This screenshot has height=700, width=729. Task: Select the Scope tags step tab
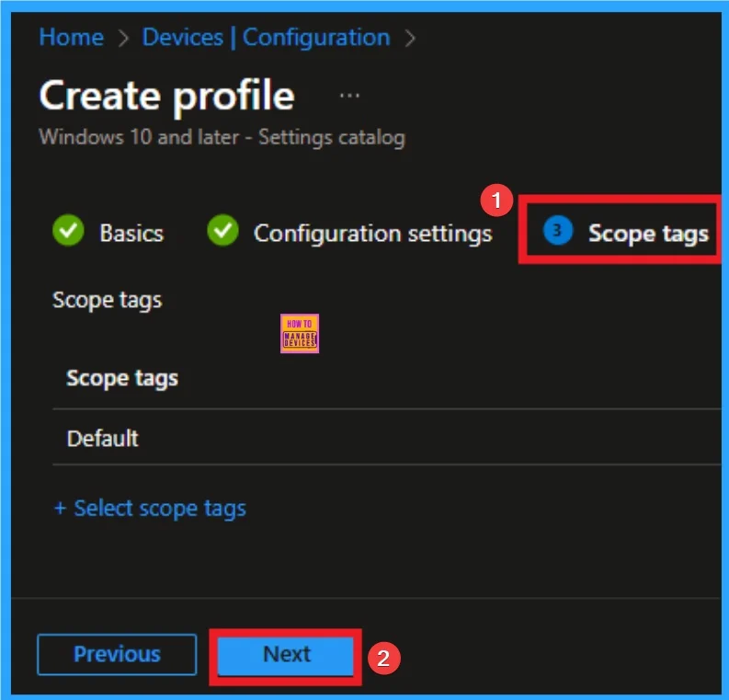click(647, 234)
